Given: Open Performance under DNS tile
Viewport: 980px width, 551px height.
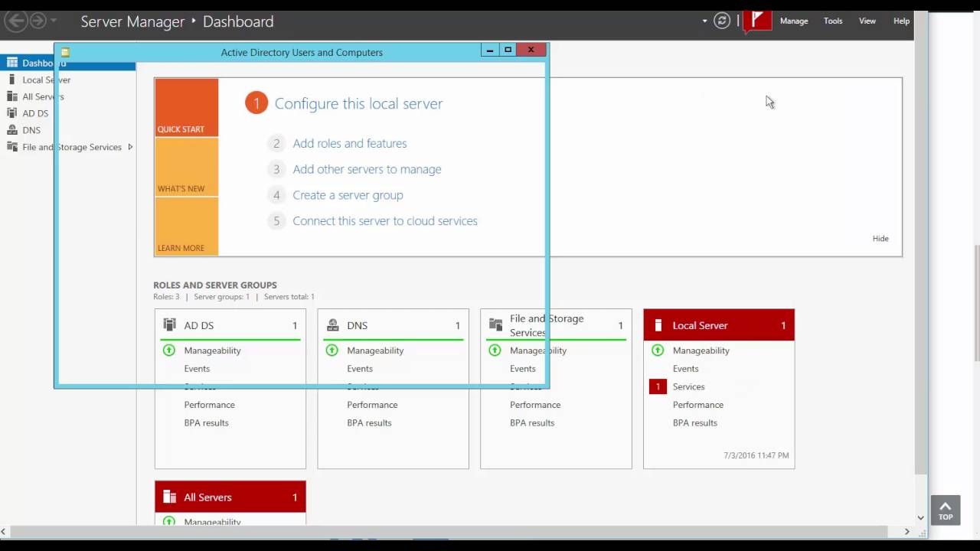Looking at the screenshot, I should point(372,405).
